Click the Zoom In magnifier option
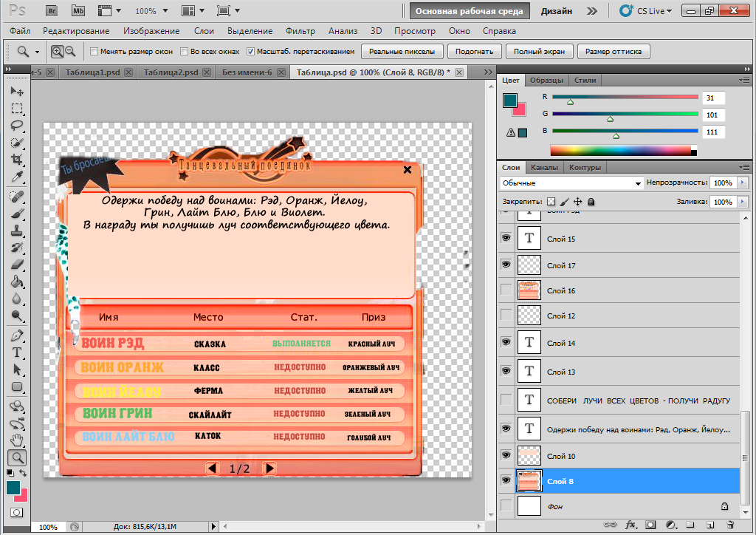This screenshot has height=535, width=756. click(x=58, y=51)
